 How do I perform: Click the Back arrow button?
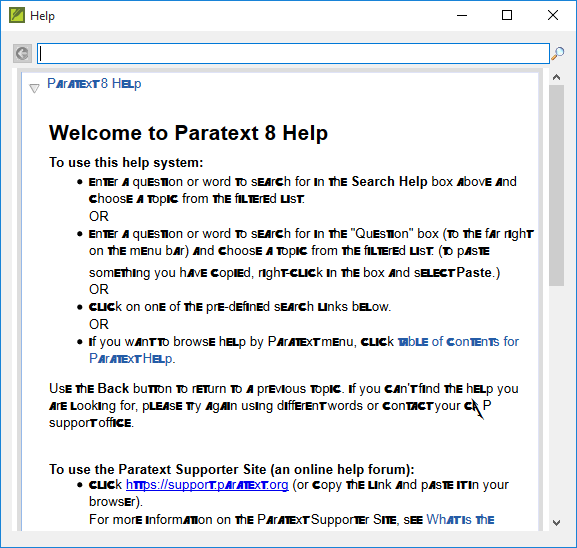[x=22, y=53]
